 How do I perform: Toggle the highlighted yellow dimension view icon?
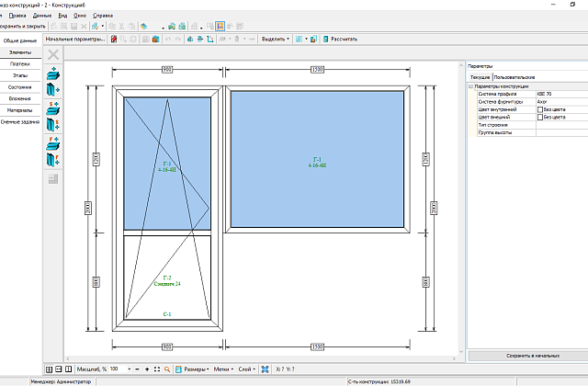click(220, 27)
